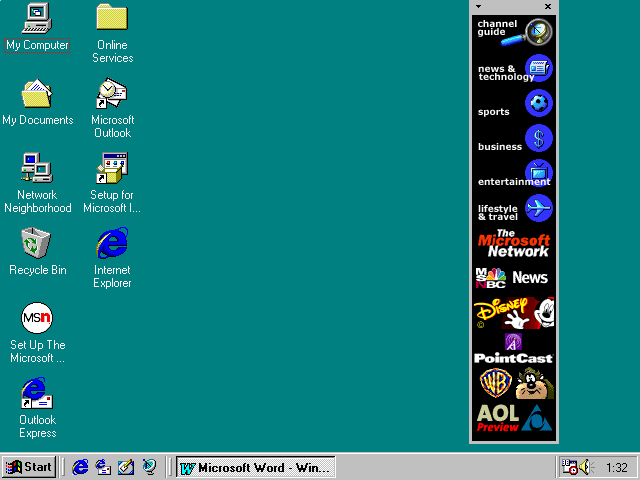Click the Disney channel logo
Screen dimensions: 640x480
(514, 313)
